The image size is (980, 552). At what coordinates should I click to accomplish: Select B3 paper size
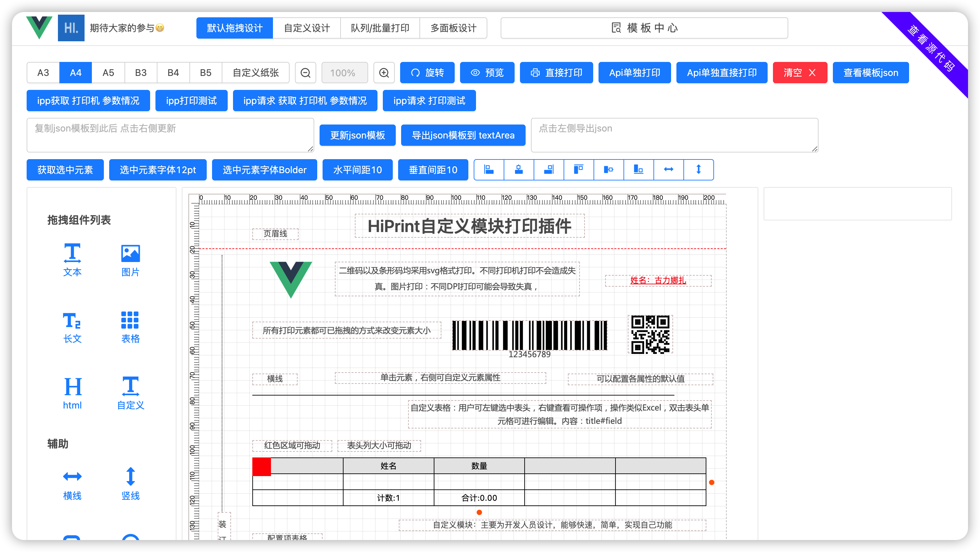[x=141, y=73]
